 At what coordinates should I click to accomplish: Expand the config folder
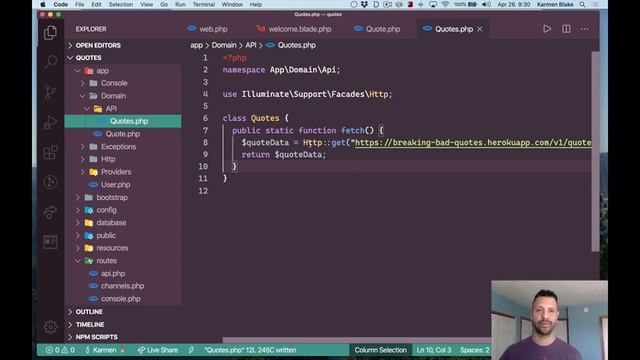tap(106, 210)
